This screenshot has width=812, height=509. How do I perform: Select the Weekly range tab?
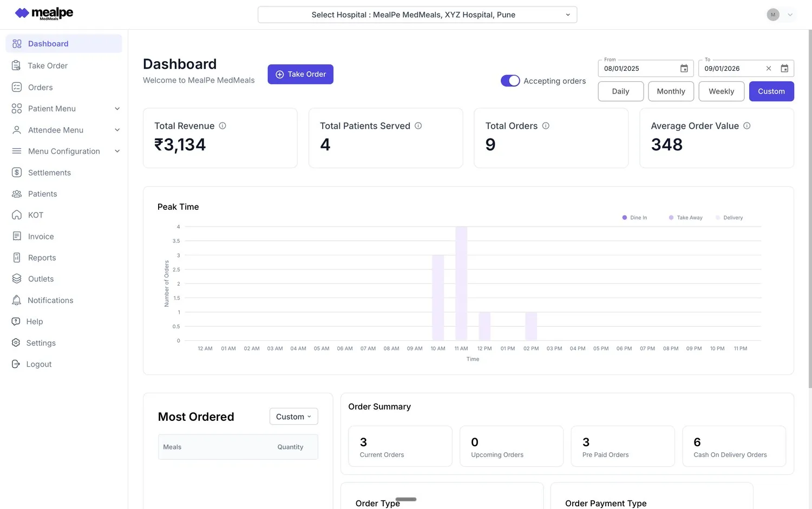(x=722, y=91)
